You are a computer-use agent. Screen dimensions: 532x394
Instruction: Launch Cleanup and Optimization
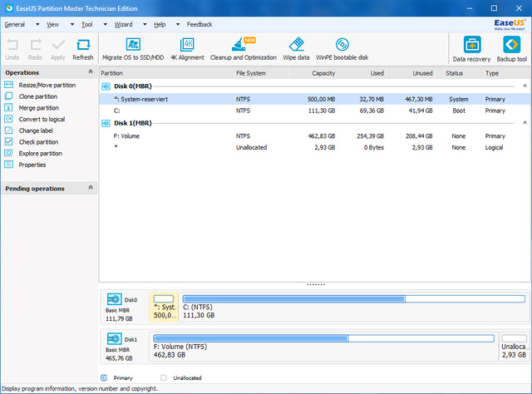pos(243,45)
